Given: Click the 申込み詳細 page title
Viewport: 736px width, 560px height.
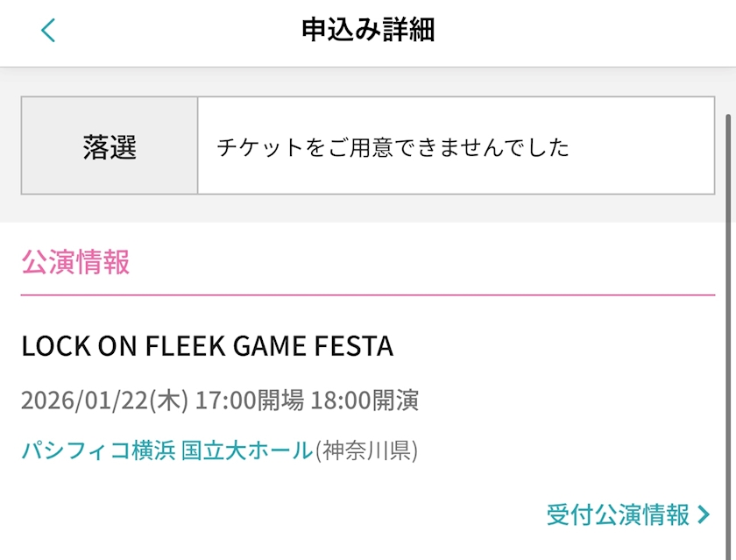Looking at the screenshot, I should tap(368, 31).
